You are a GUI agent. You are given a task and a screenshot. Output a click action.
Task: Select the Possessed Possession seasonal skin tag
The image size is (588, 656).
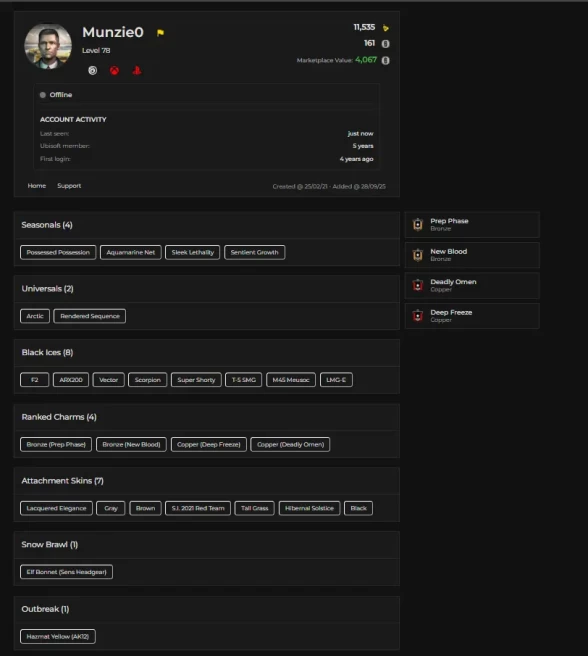coord(58,252)
